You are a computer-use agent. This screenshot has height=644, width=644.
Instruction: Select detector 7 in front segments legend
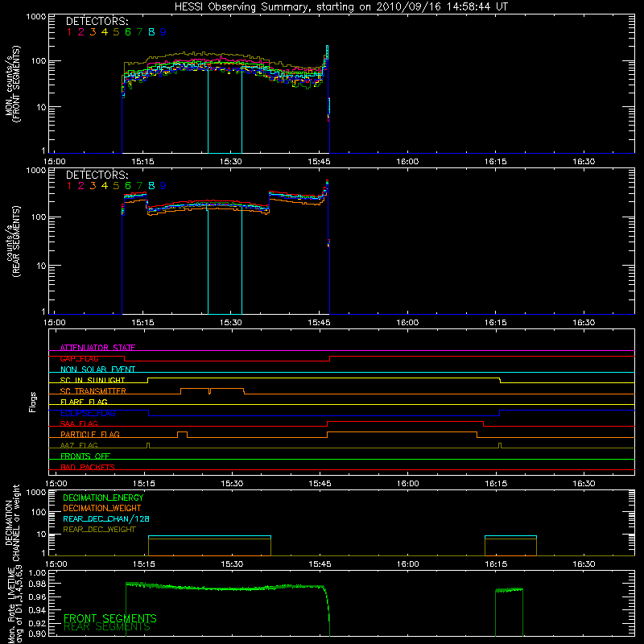coord(139,32)
